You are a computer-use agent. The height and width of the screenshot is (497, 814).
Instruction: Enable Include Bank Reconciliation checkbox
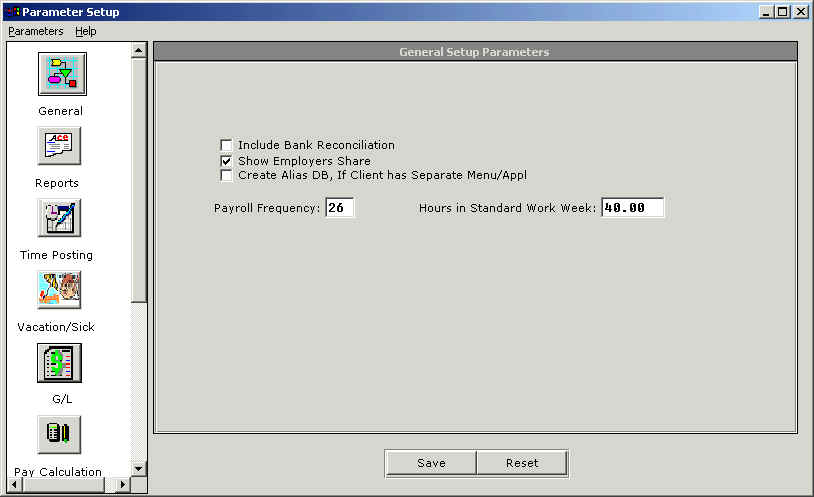226,145
